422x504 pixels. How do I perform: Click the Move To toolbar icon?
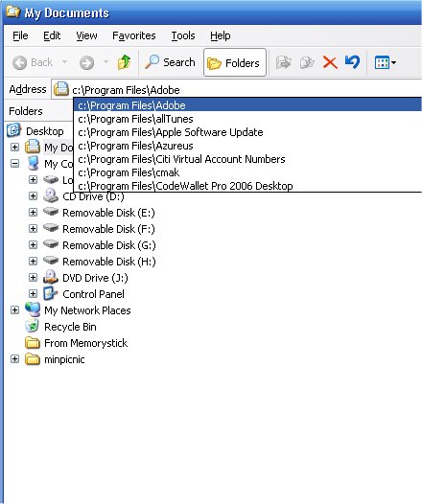click(x=283, y=62)
